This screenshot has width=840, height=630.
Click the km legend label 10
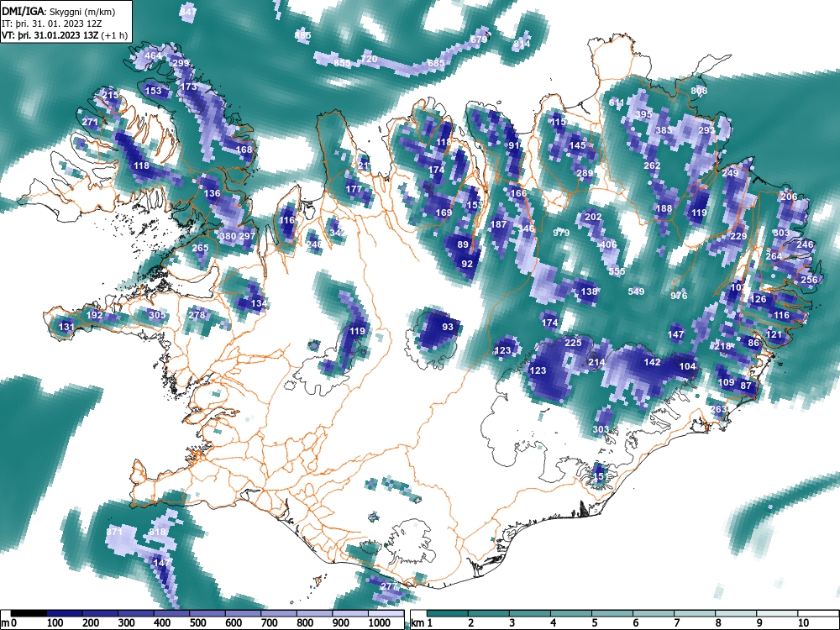click(802, 623)
